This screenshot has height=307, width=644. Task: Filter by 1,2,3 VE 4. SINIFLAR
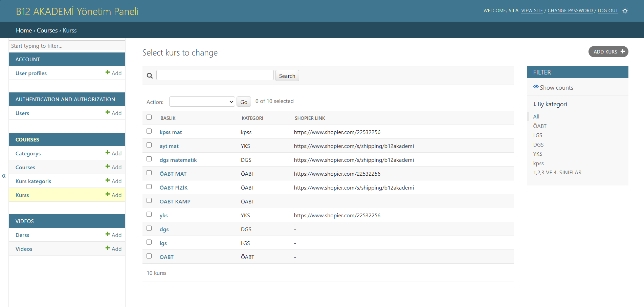click(x=557, y=172)
